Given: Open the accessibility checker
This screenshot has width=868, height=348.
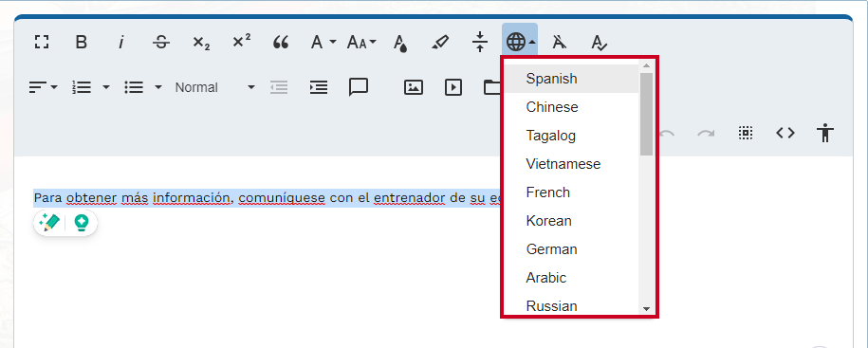Looking at the screenshot, I should coord(824,133).
